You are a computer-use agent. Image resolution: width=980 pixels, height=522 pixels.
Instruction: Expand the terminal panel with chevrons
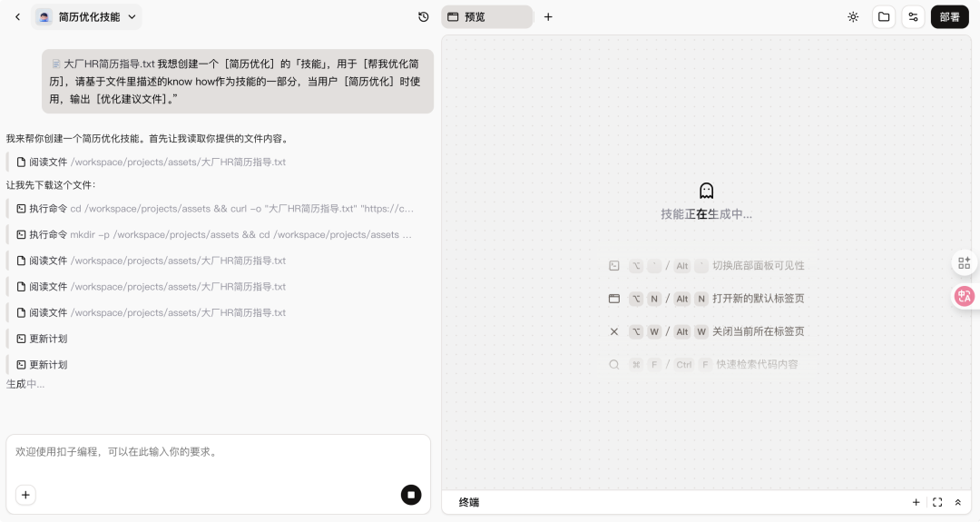957,502
